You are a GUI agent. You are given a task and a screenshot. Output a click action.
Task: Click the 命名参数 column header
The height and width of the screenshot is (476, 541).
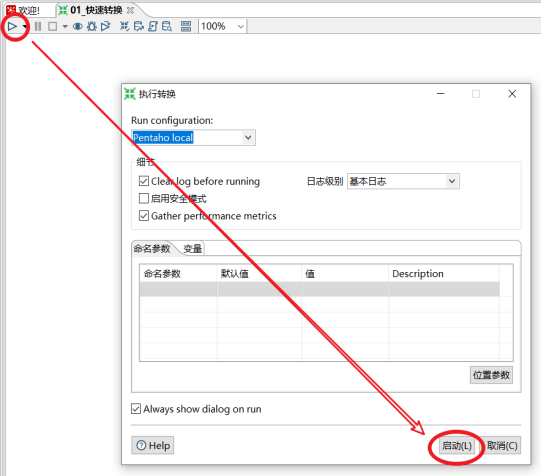[178, 274]
